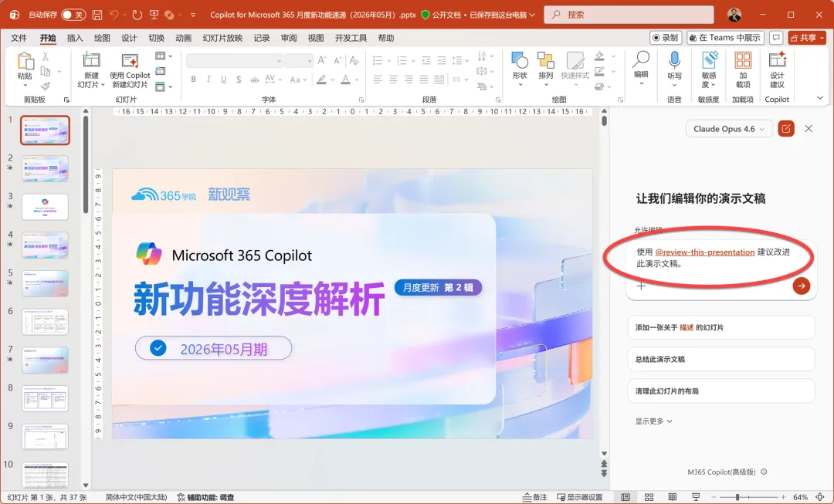
Task: Click the Undo arrow icon
Action: 114,15
